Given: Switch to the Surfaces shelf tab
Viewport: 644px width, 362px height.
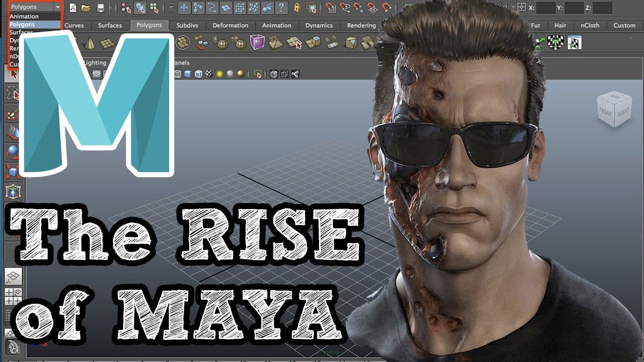Looking at the screenshot, I should (x=110, y=25).
